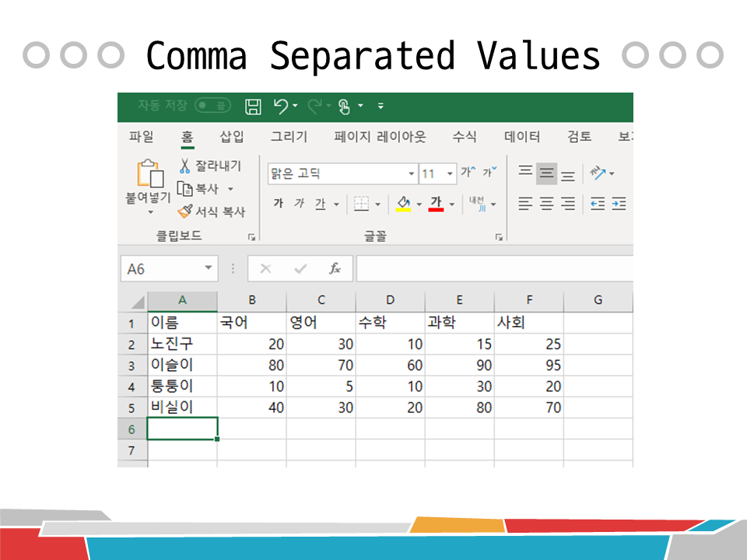Toggle Bold 가 formatting
Image resolution: width=747 pixels, height=560 pixels.
tap(279, 203)
